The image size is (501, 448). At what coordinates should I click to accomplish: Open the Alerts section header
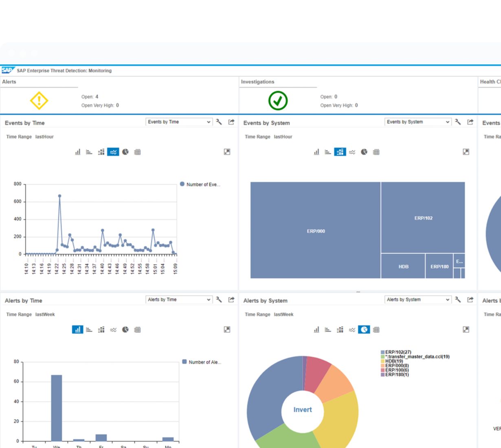9,82
